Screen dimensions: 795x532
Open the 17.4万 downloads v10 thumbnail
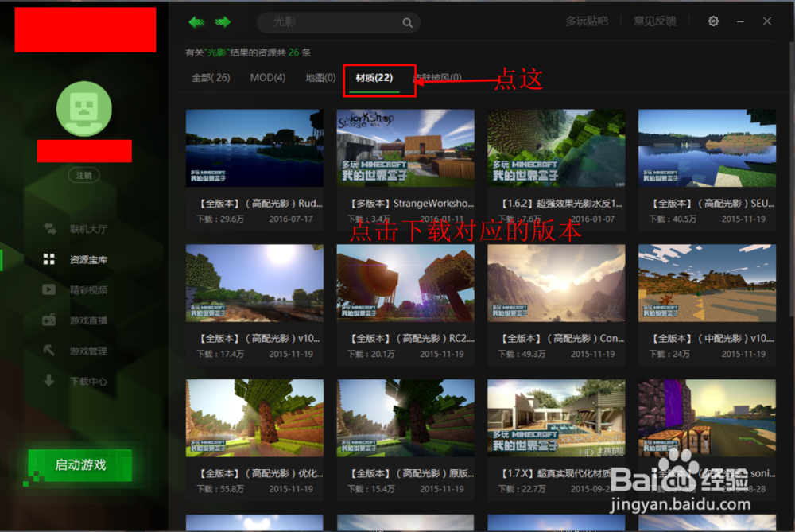[254, 283]
